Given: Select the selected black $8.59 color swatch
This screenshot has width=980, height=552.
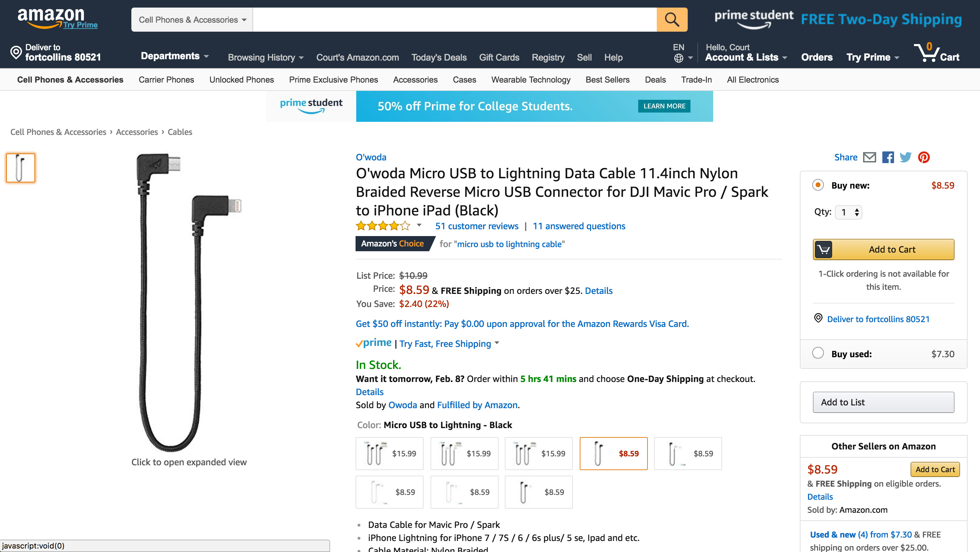Looking at the screenshot, I should point(613,453).
